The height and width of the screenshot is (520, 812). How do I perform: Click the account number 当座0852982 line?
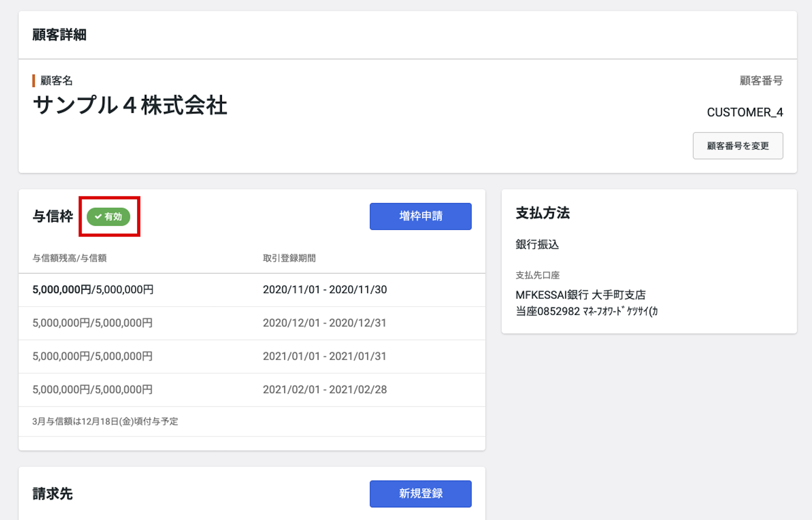click(x=587, y=311)
